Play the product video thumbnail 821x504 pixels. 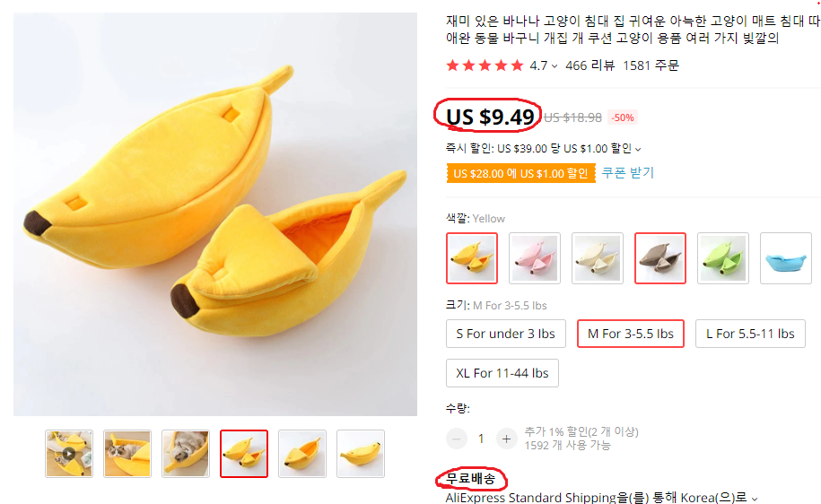coord(69,453)
